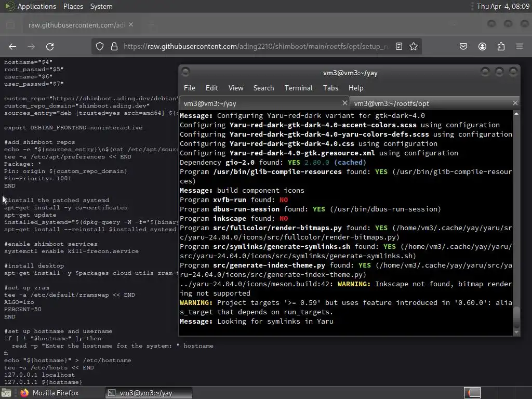
Task: Click 'hostname="$4"' line in script
Action: [28, 62]
